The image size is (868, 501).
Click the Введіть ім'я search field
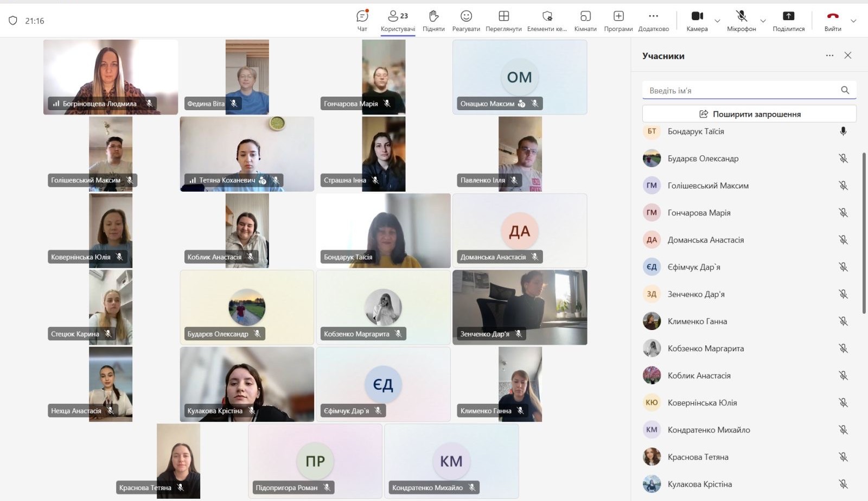(x=741, y=90)
